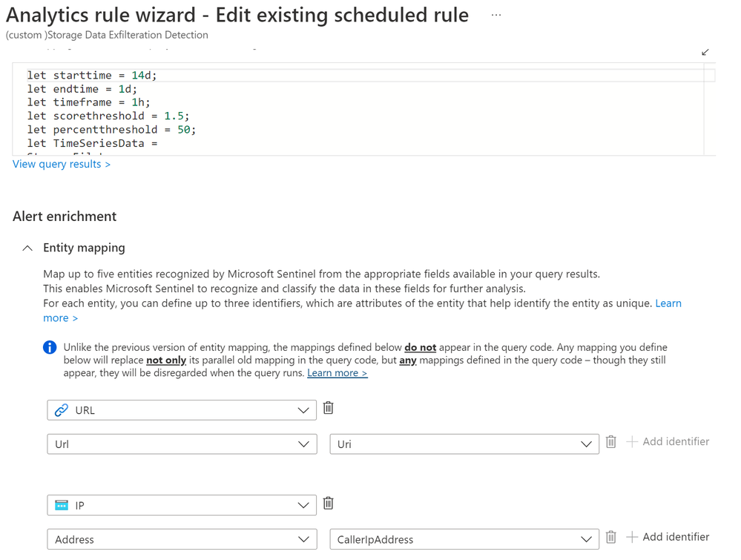Viewport: 741px width, 560px height.
Task: Click View query results link
Action: point(62,164)
